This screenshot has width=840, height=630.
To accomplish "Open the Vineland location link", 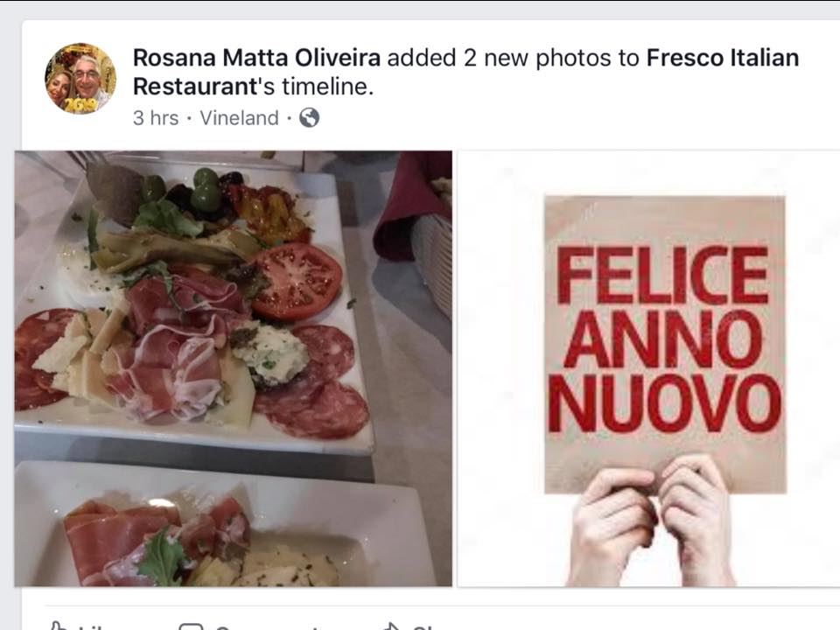I will (x=239, y=118).
